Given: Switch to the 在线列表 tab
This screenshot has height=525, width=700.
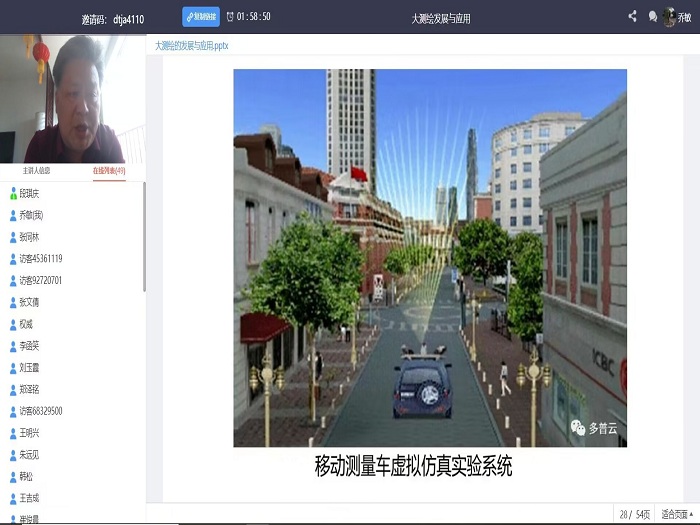Looking at the screenshot, I should point(108,170).
